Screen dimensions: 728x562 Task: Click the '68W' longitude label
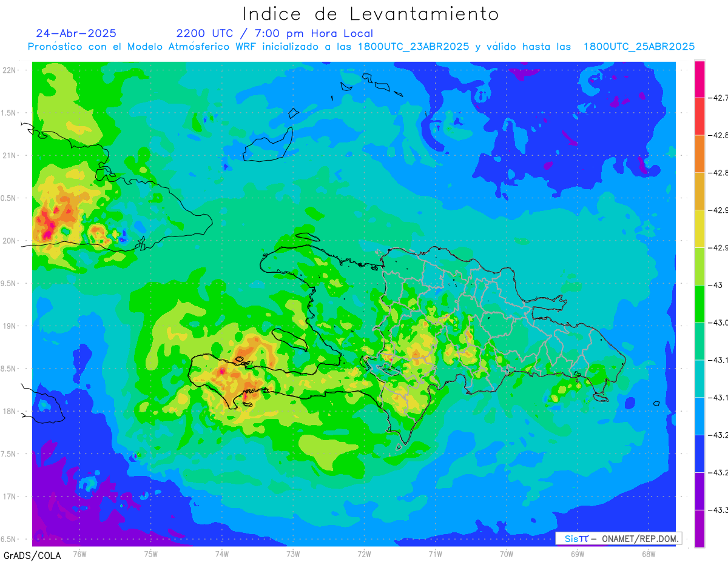point(649,554)
